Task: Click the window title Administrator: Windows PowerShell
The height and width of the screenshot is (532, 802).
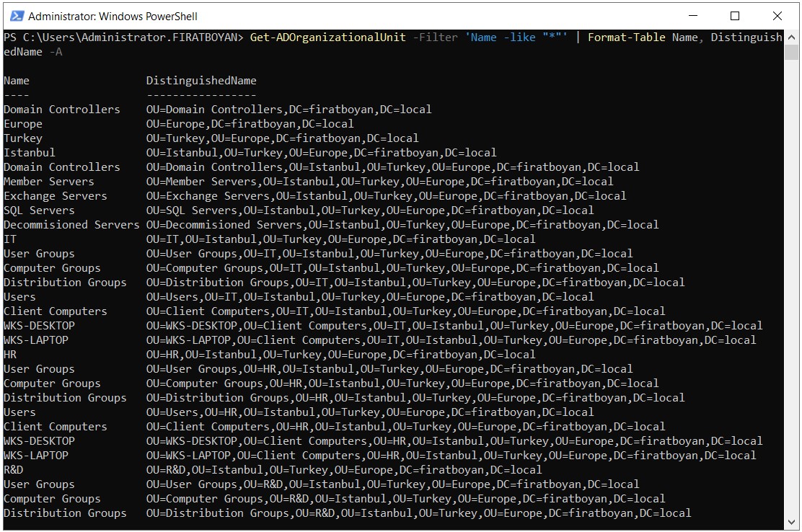Action: (113, 17)
